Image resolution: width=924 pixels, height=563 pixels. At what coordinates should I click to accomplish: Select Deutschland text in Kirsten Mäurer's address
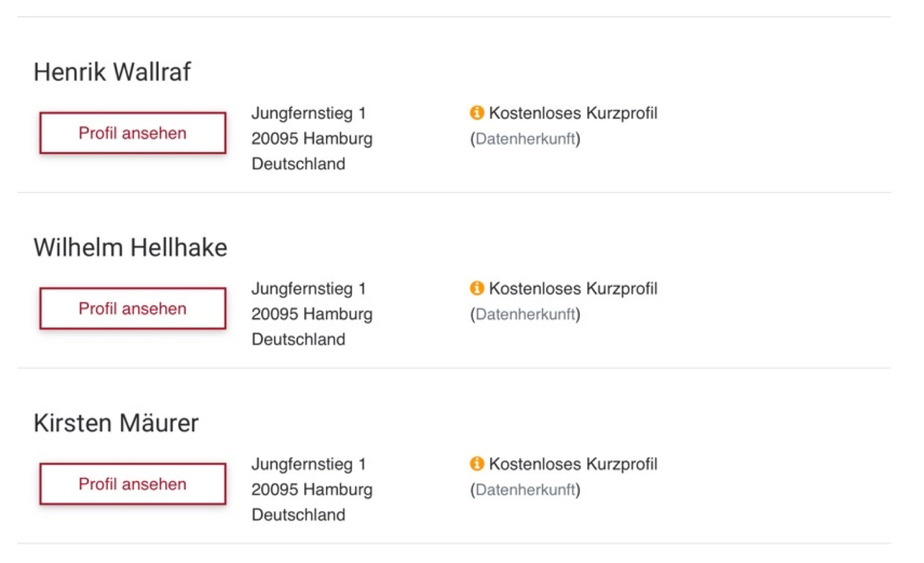298,515
